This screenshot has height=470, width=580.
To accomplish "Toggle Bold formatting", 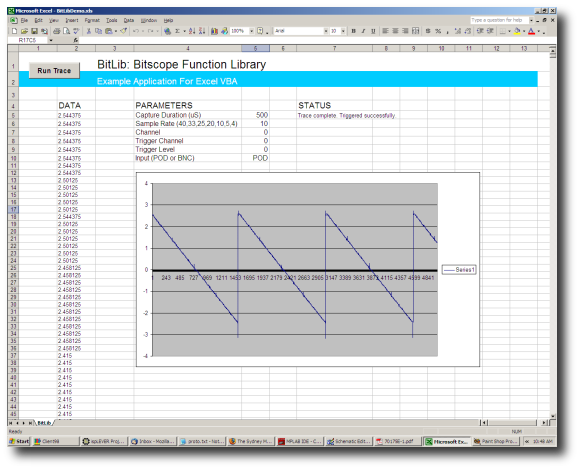I will (353, 31).
